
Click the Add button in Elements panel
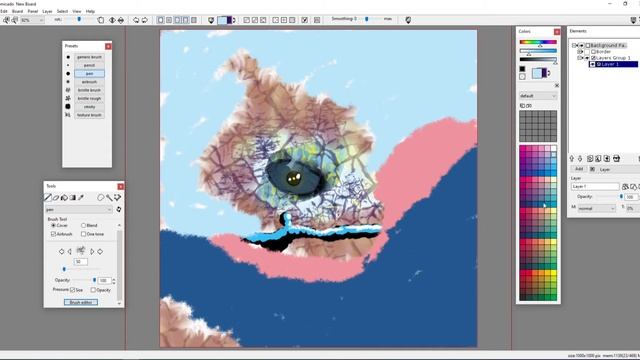coord(579,169)
